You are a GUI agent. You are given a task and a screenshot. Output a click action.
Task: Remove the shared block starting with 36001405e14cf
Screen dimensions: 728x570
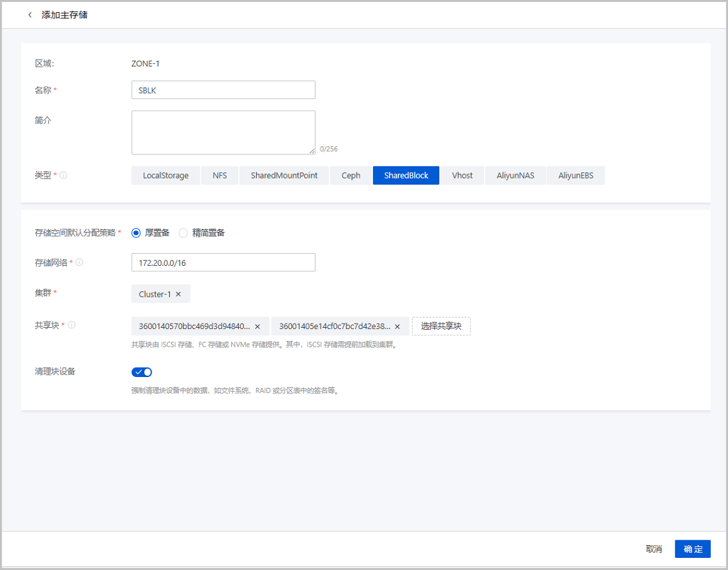(x=397, y=326)
